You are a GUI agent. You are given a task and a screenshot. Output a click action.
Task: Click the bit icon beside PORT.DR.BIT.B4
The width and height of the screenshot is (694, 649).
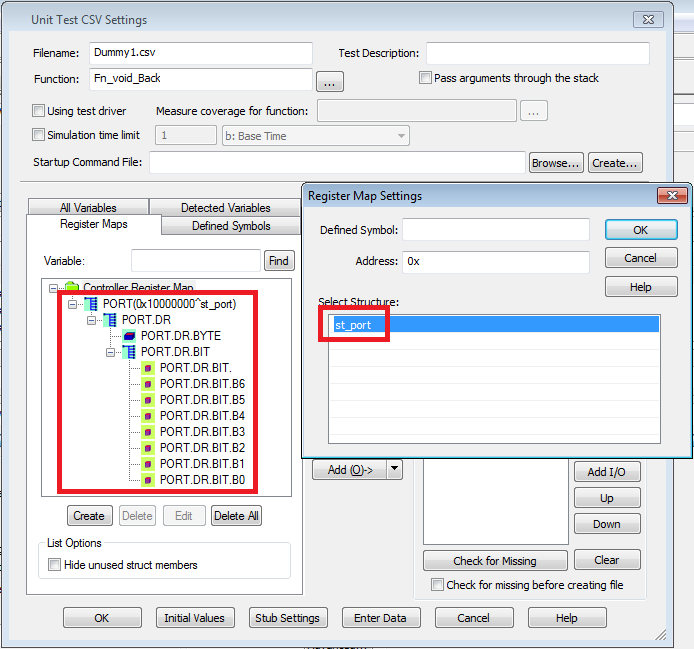coord(148,416)
